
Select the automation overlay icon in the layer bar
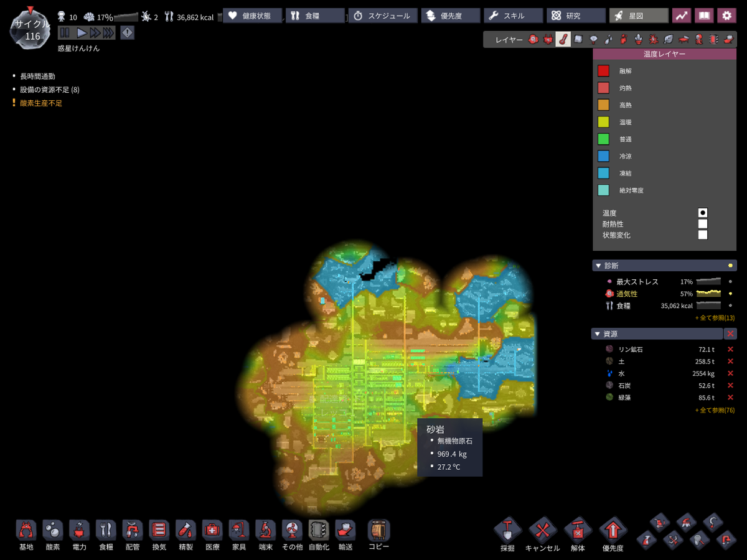pyautogui.click(x=713, y=40)
